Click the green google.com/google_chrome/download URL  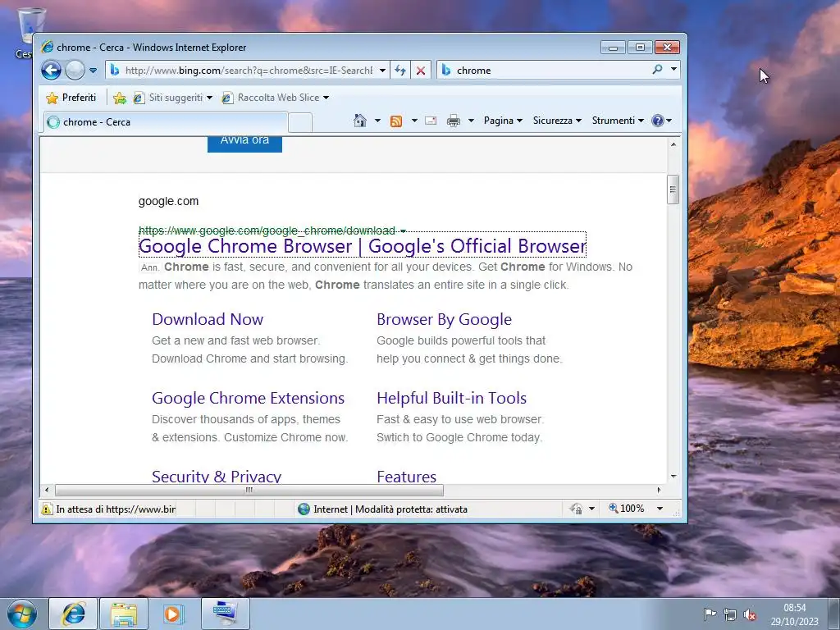coord(267,231)
